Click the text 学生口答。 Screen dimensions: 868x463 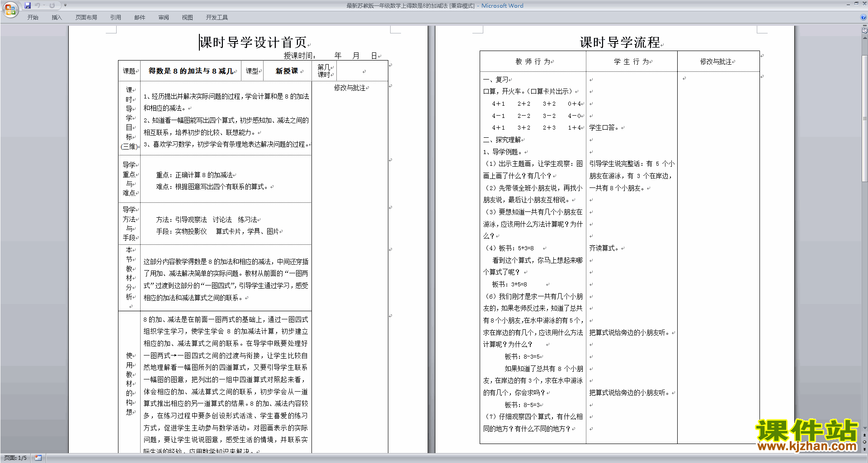(x=605, y=127)
